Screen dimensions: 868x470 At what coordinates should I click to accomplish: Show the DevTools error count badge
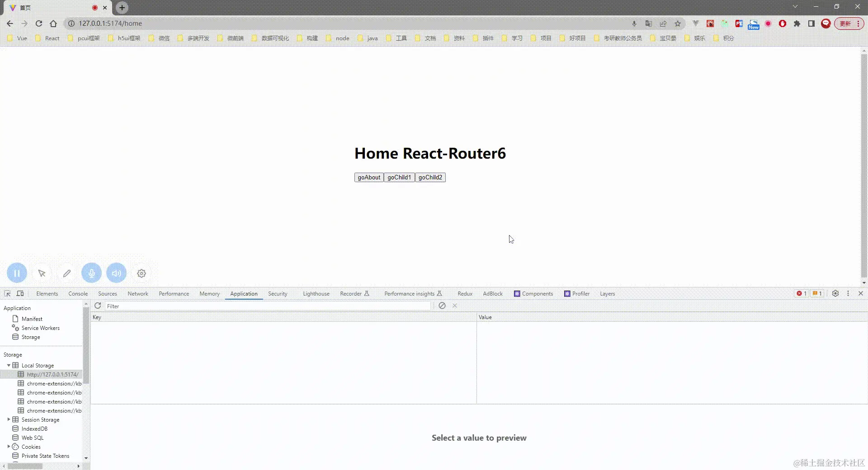coord(802,293)
